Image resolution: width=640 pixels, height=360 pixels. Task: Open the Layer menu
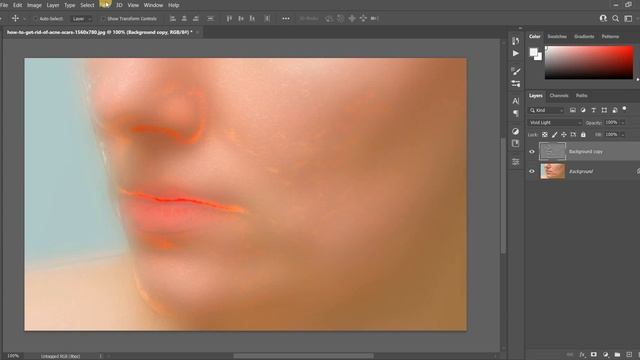tap(53, 5)
